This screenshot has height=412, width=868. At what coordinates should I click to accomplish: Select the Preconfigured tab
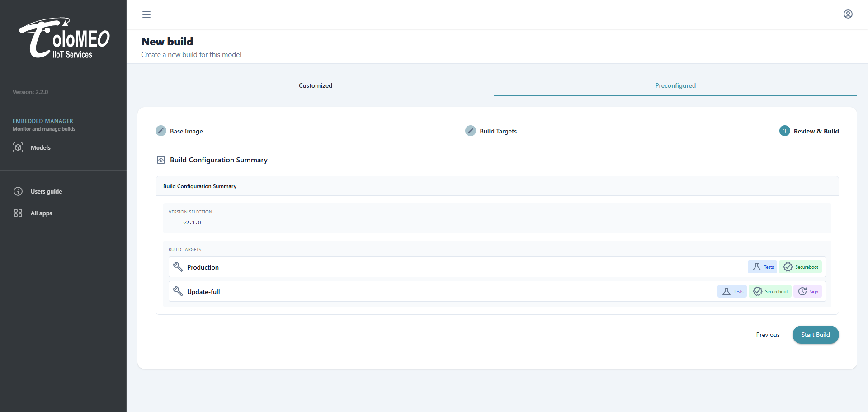(675, 85)
